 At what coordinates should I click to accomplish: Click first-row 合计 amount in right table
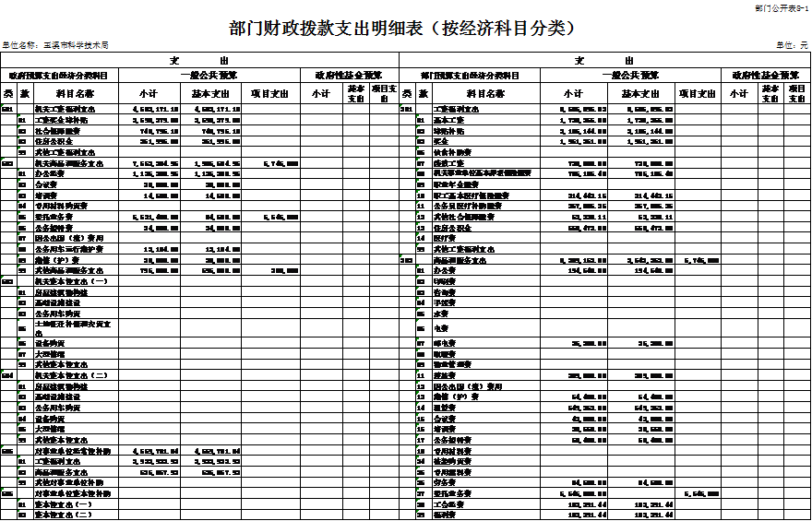583,109
